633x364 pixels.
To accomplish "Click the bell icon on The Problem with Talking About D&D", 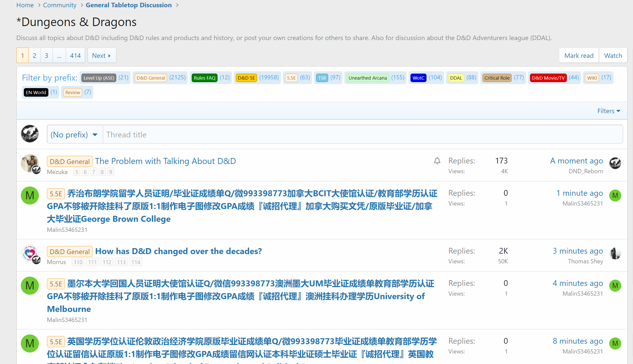I will pyautogui.click(x=437, y=161).
